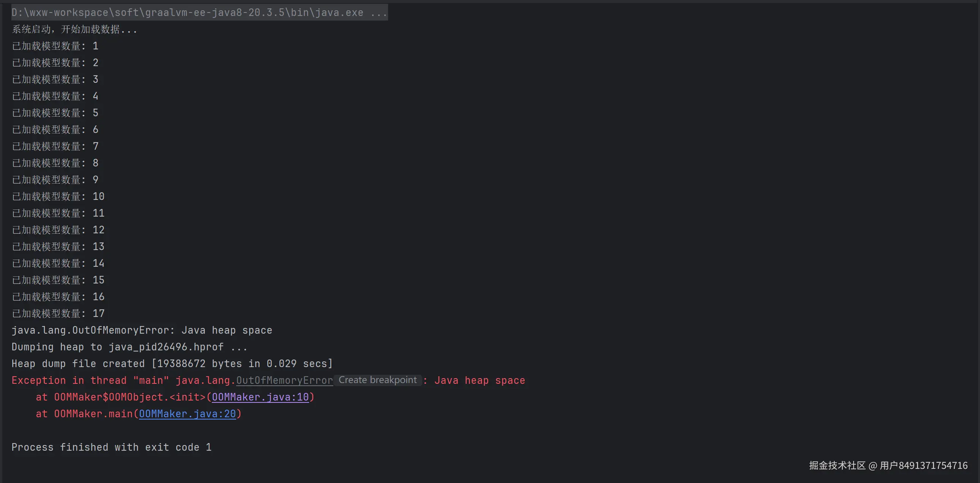Click the 'Process finished with exit code 1' line
Viewport: 980px width, 483px height.
pyautogui.click(x=111, y=447)
